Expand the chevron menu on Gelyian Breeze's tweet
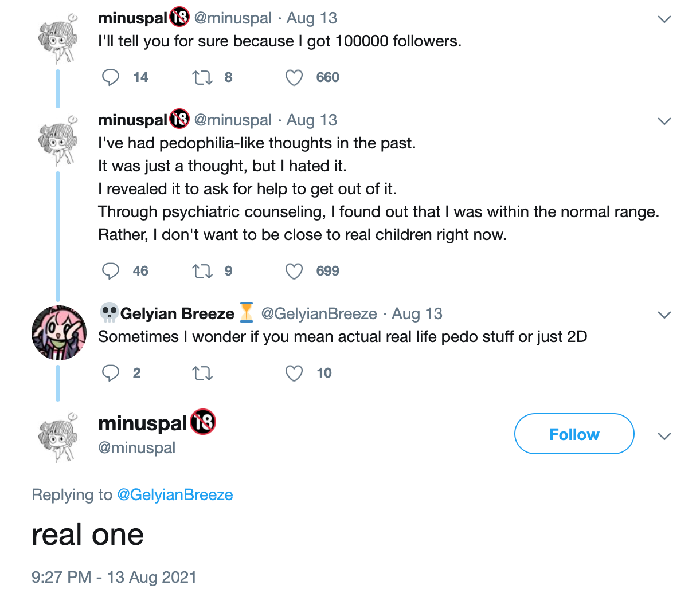Image resolution: width=700 pixels, height=601 pixels. tap(664, 315)
